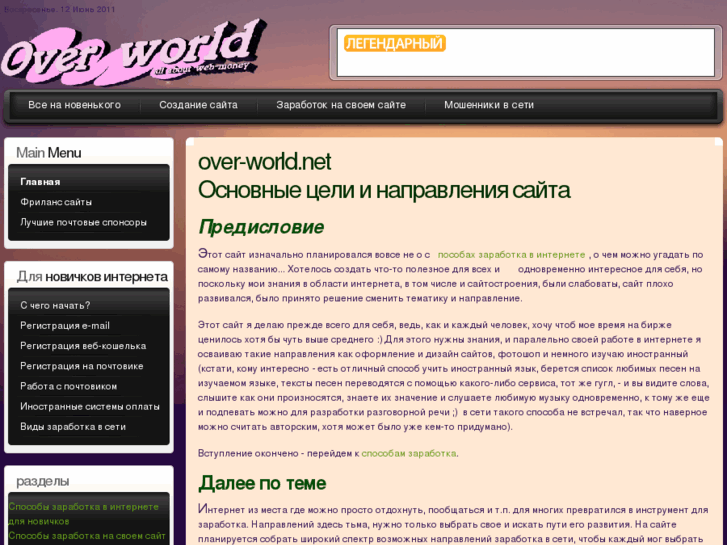Select Главная in the Main Menu sidebar
The image size is (727, 545).
tap(40, 182)
